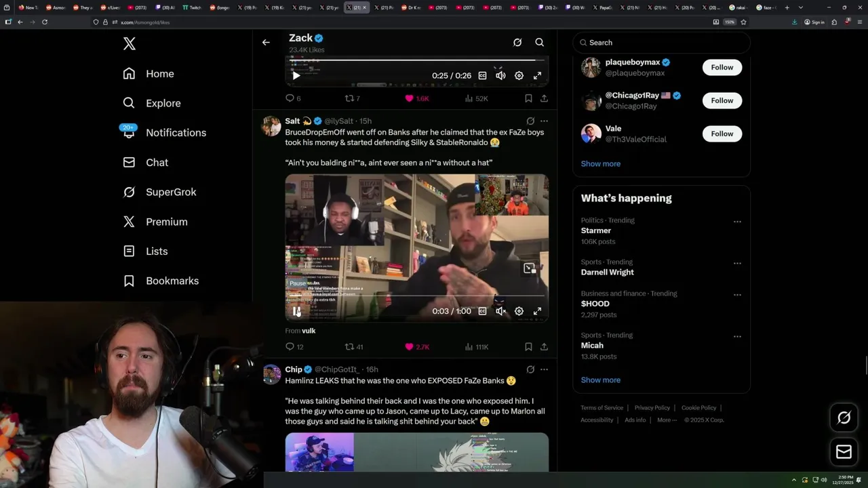Bookmark the top post
Screen dimensions: 868x488
pos(528,98)
